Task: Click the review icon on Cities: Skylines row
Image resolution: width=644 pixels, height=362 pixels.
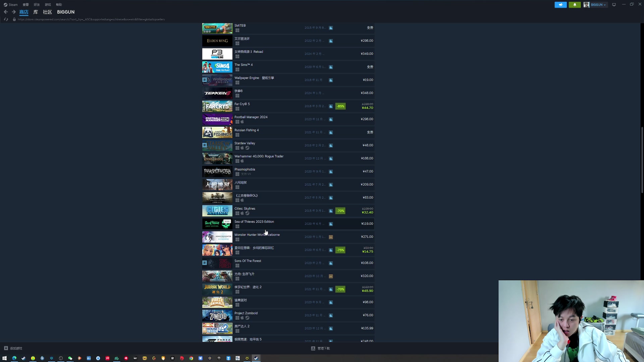Action: point(331,211)
